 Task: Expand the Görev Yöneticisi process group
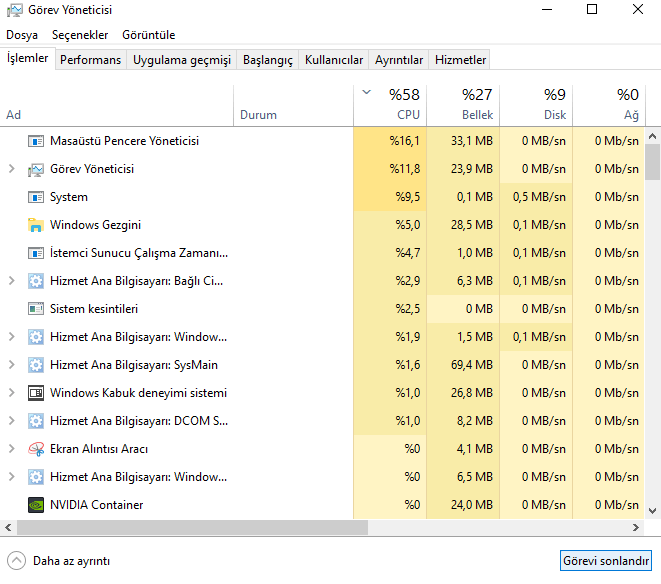click(x=12, y=169)
